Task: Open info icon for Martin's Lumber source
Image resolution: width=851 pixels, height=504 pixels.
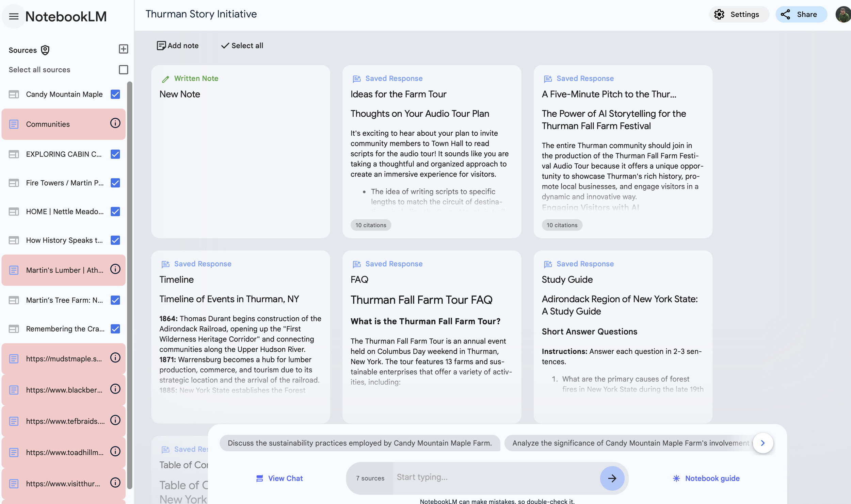Action: pos(115,269)
